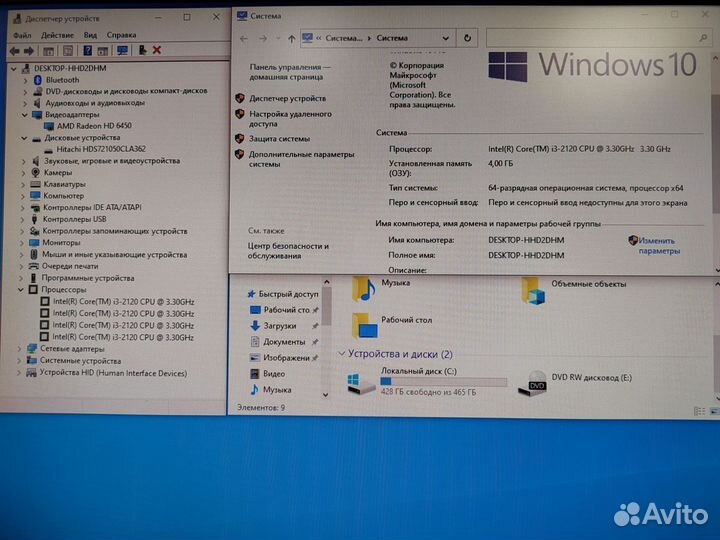Open Диспетчер устройств link in System panel
The image size is (720, 540).
[x=287, y=98]
